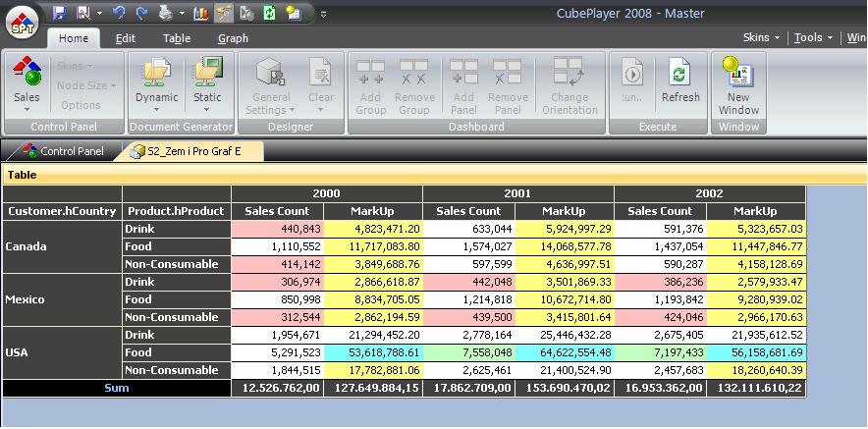Click the Canada row header
Viewport: 868px width, 429px height.
tap(62, 246)
